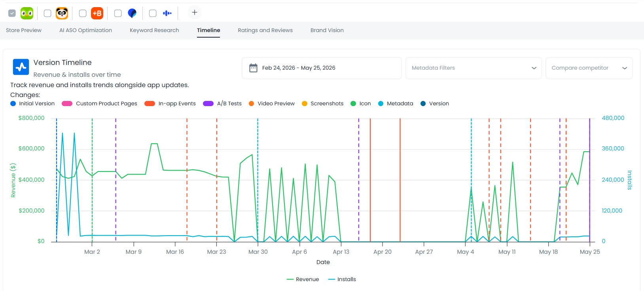The height and width of the screenshot is (291, 644).
Task: Click the blue sound-wave app icon
Action: point(167,13)
